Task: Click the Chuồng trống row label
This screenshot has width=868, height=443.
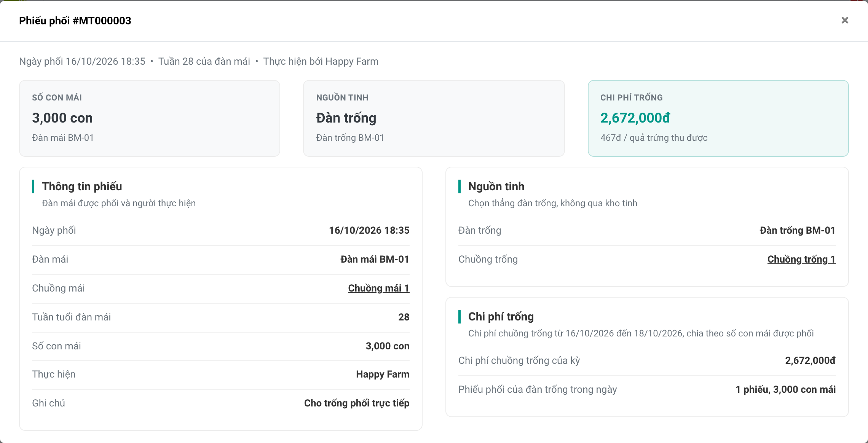Action: (488, 259)
